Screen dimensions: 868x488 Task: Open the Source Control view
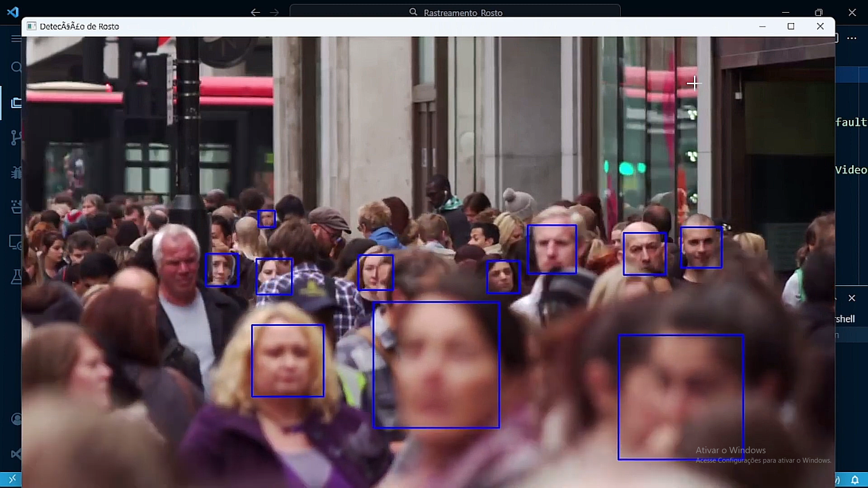(16, 137)
